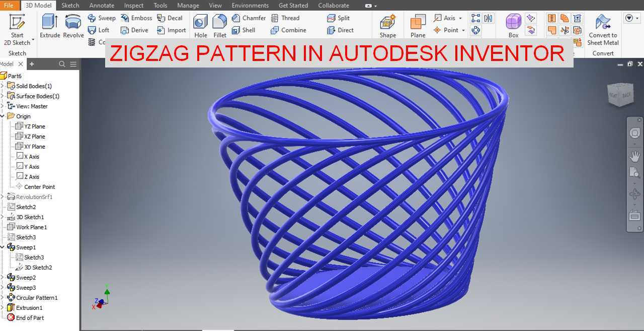644x331 pixels.
Task: Click the Import command
Action: (172, 30)
